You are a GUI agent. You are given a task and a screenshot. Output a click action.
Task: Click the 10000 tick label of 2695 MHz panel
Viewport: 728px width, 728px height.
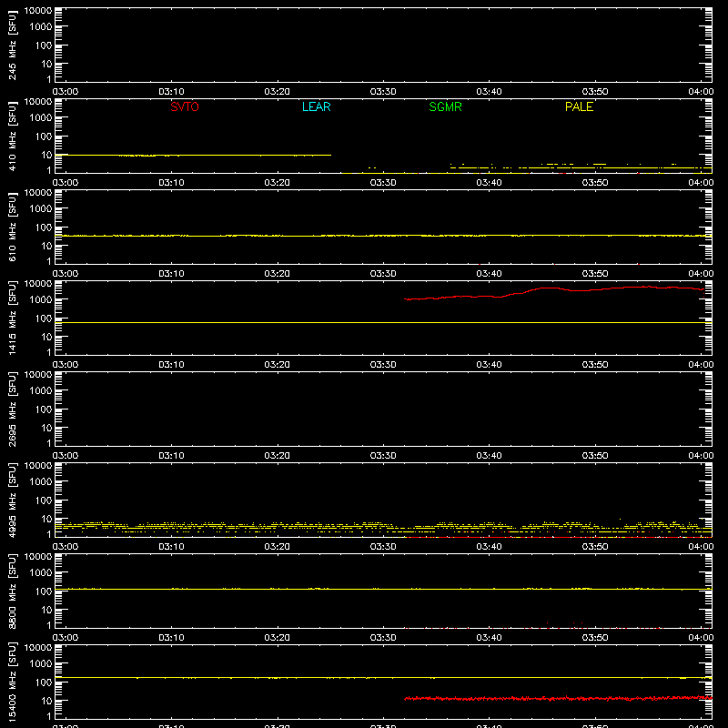pos(38,375)
